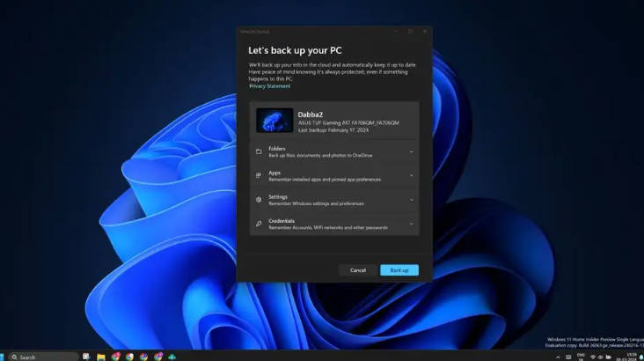Image resolution: width=644 pixels, height=361 pixels.
Task: Click the ENG IN language indicator
Action: coord(581,357)
